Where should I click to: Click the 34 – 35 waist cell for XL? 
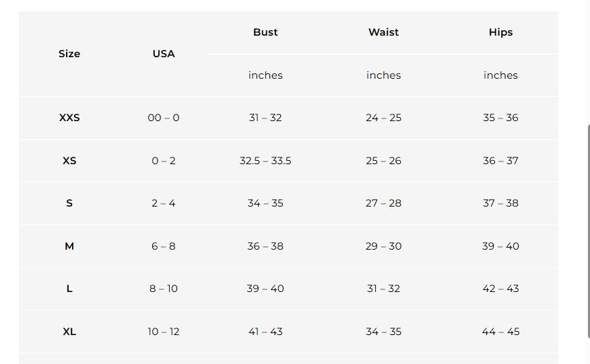coord(383,332)
